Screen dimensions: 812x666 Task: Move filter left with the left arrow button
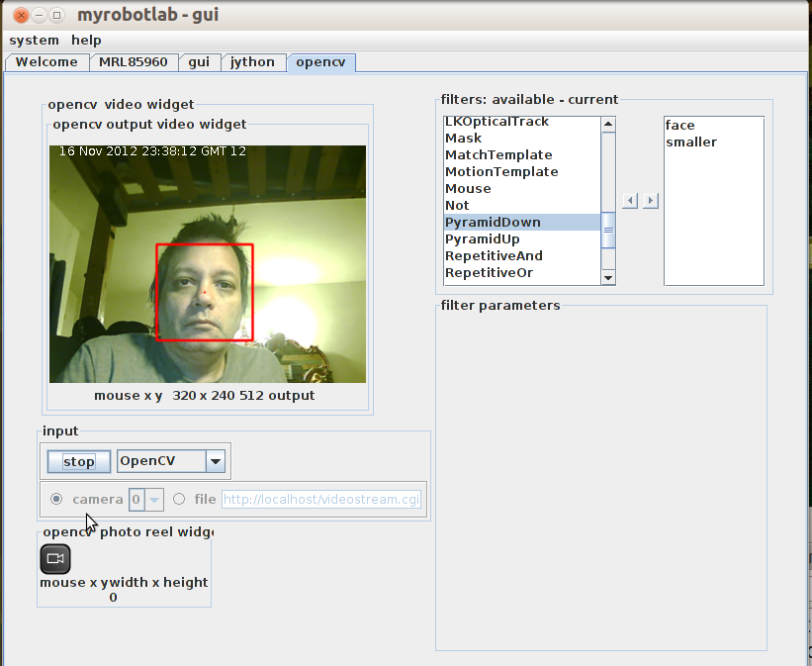click(x=630, y=201)
